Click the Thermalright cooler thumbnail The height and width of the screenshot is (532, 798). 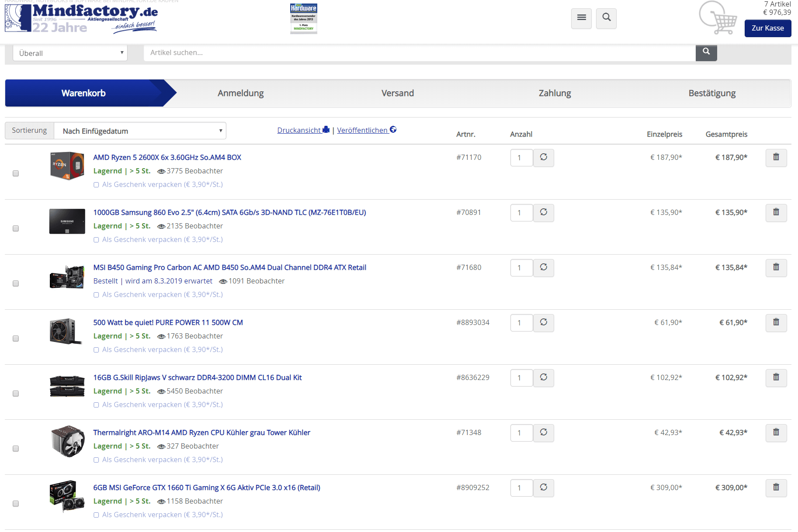point(67,441)
